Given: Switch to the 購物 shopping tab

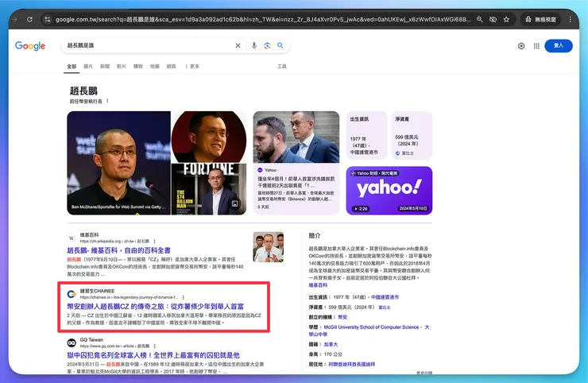Looking at the screenshot, I should 138,67.
